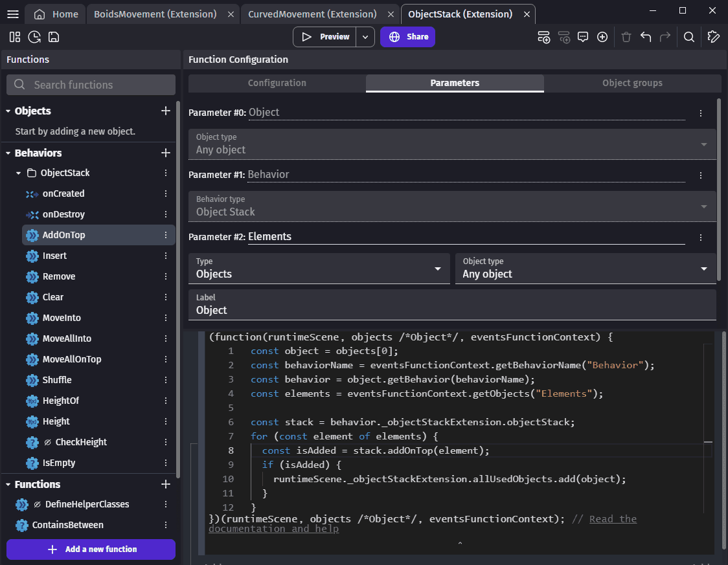
Task: Click the add new event icon
Action: (544, 37)
